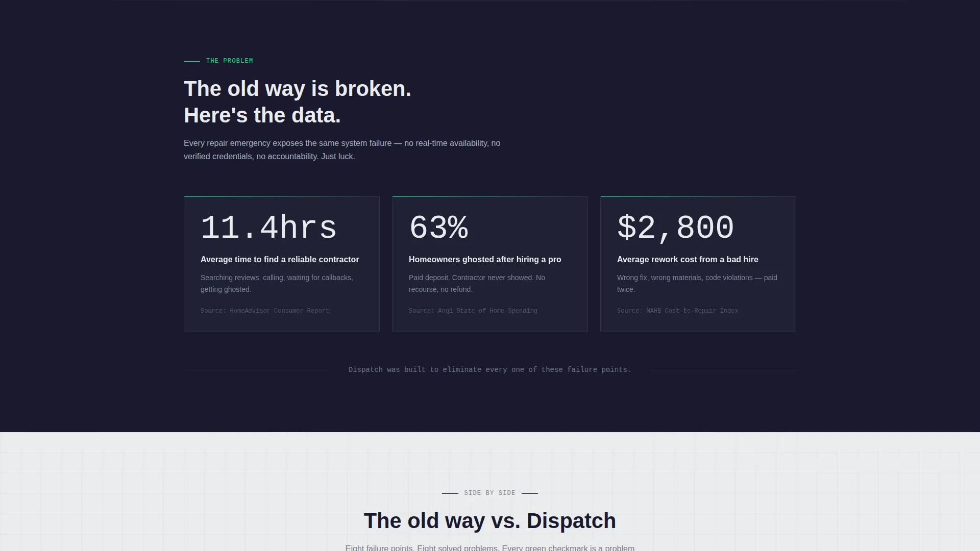This screenshot has width=980, height=551.
Task: Open the Angi State of Home Spending source
Action: [473, 311]
